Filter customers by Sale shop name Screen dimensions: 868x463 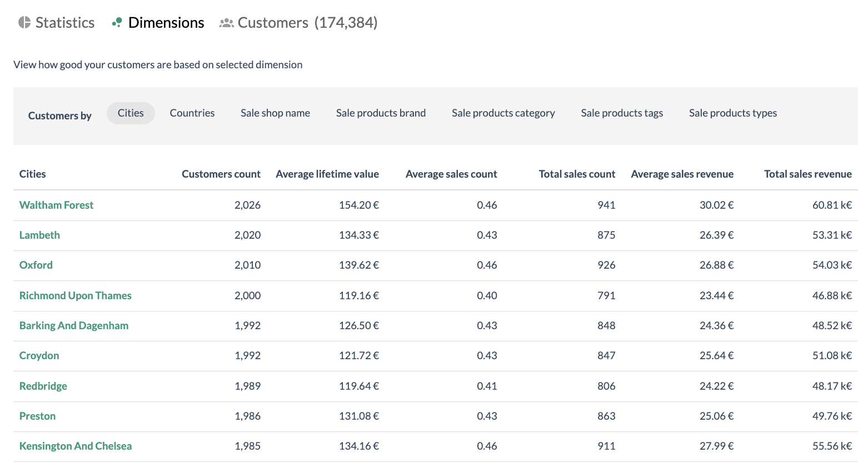[275, 113]
